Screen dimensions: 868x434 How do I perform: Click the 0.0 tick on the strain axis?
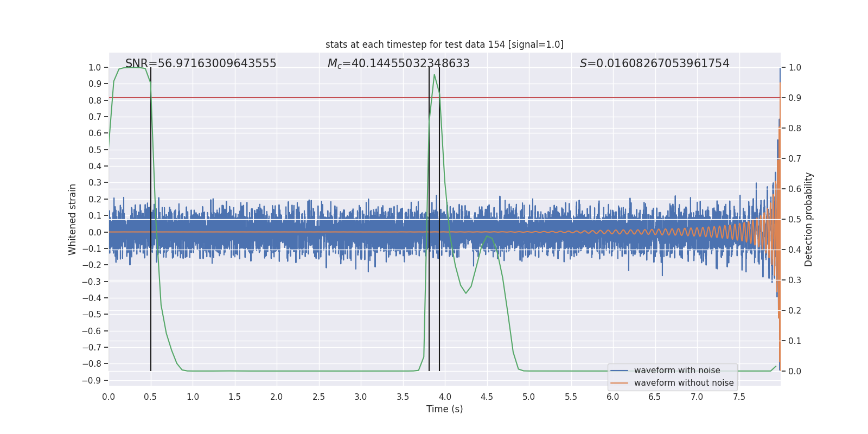click(x=95, y=232)
